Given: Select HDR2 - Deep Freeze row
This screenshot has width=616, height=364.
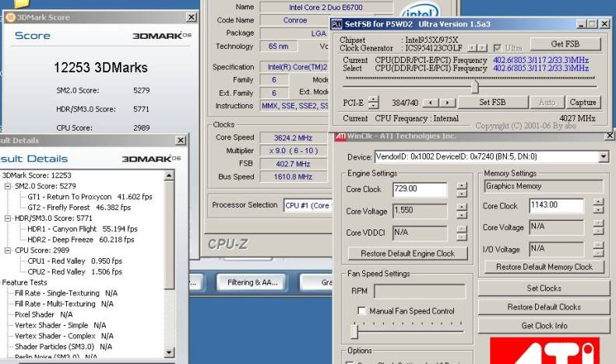Looking at the screenshot, I should 81,240.
